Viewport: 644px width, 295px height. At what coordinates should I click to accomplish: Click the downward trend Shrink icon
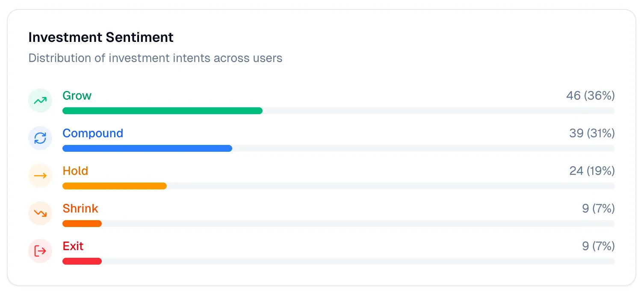pyautogui.click(x=40, y=213)
